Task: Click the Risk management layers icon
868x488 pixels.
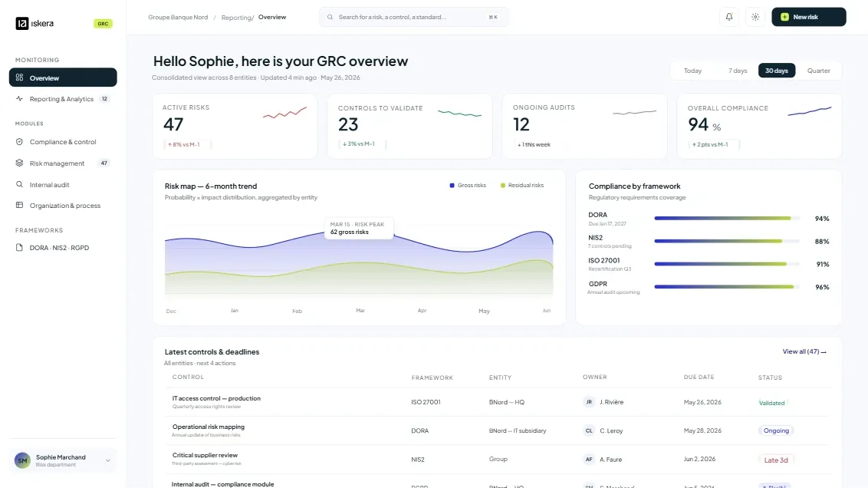Action: (x=19, y=163)
